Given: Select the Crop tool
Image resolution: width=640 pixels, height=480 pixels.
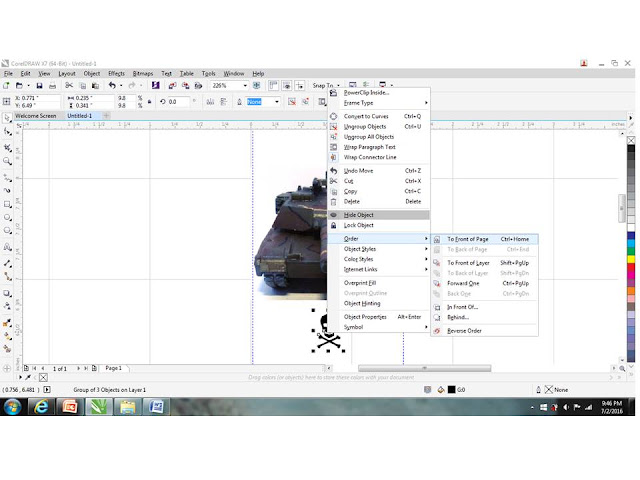Looking at the screenshot, I should click(7, 147).
